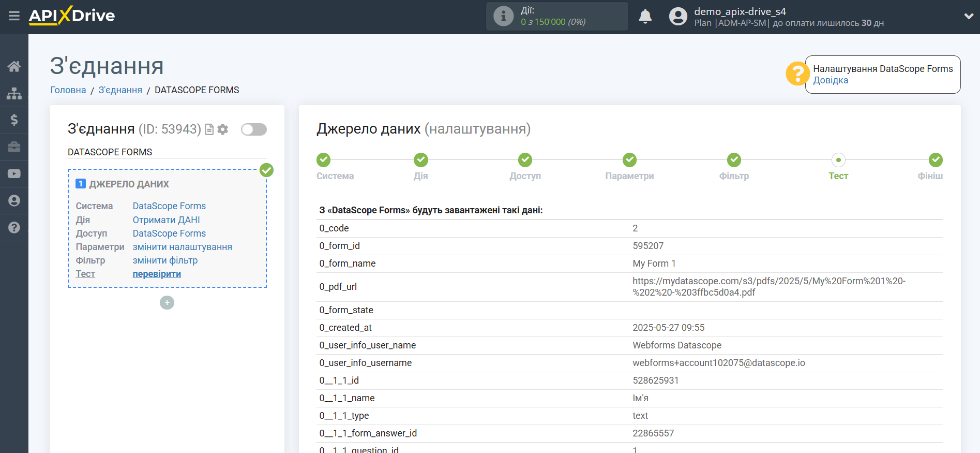Viewport: 980px width, 453px height.
Task: Open the connections sitemap sidebar icon
Action: [x=14, y=93]
